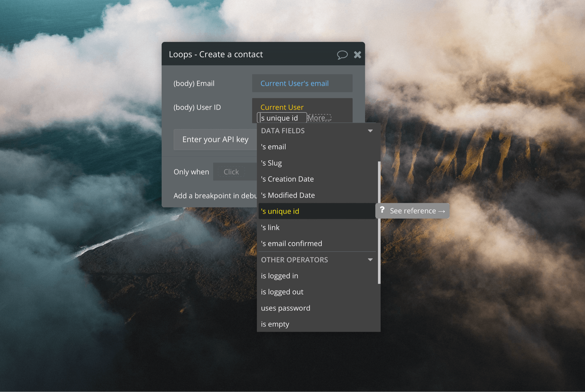585x392 pixels.
Task: Choose the is logged out operator
Action: click(317, 292)
